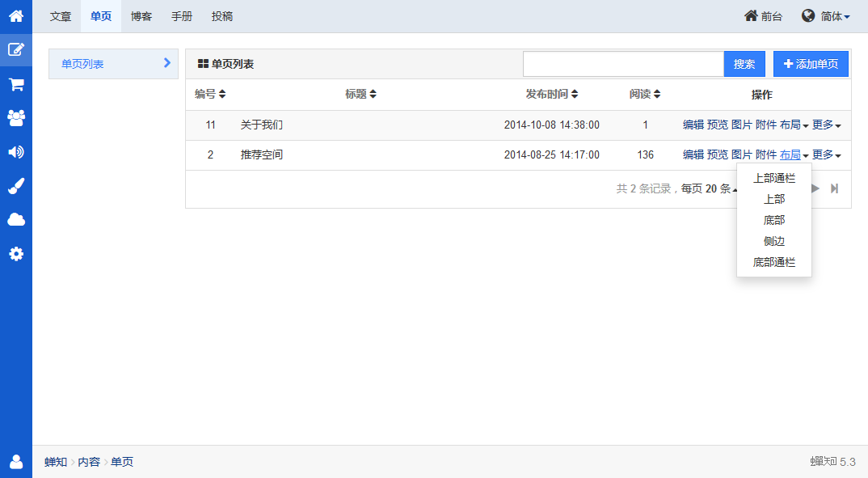Open the home icon in sidebar
The height and width of the screenshot is (478, 868).
pyautogui.click(x=16, y=16)
